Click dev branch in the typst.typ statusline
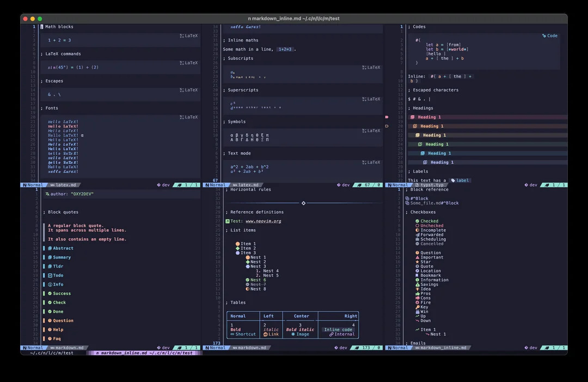 pos(531,185)
